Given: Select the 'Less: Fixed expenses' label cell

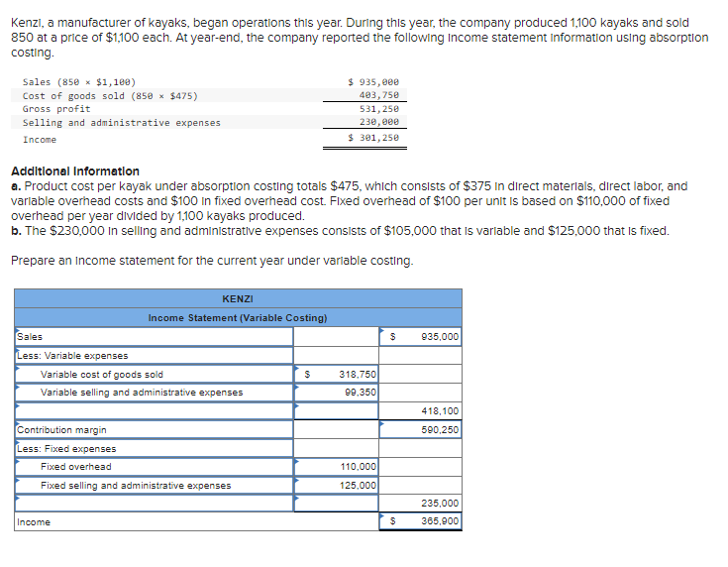Looking at the screenshot, I should tap(154, 448).
